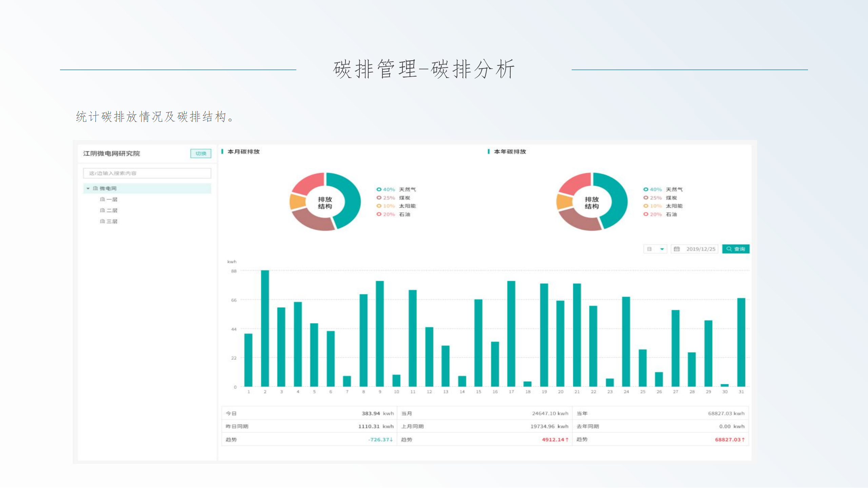868x488 pixels.
Task: Open the 2019/12/25 date picker field
Action: tap(694, 249)
